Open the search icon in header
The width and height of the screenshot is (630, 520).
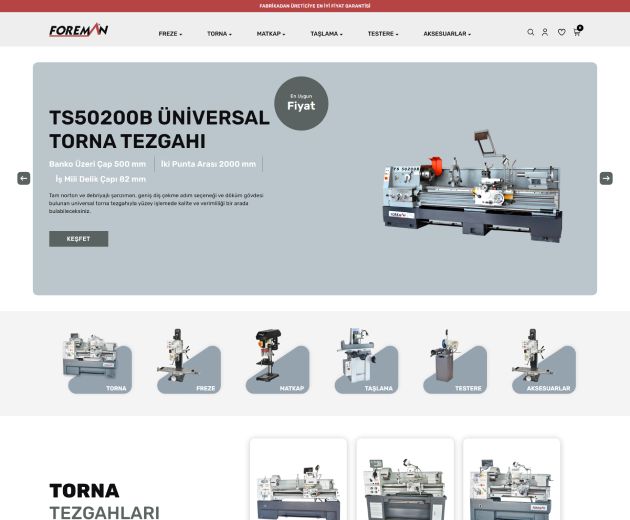point(531,32)
